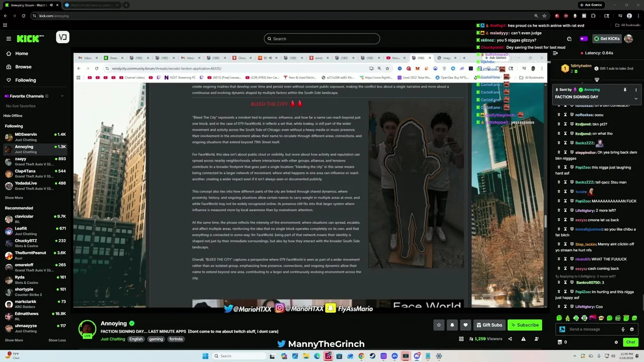Expand the pinned message chevron
644x362 pixels.
(x=636, y=99)
